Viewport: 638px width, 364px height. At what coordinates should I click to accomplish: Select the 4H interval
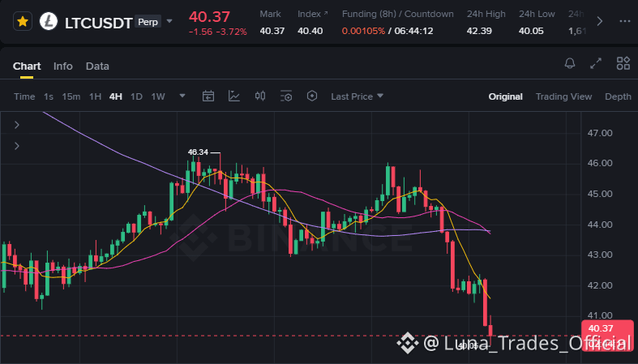116,96
